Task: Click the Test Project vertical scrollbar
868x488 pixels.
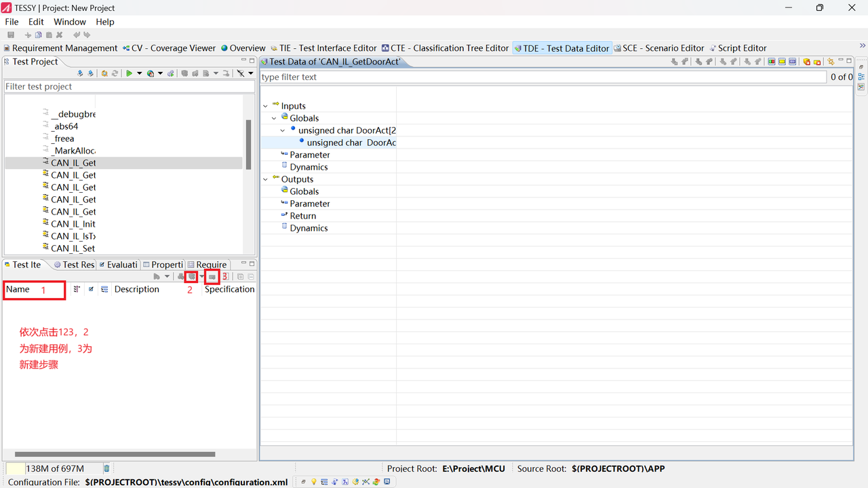Action: coord(249,145)
